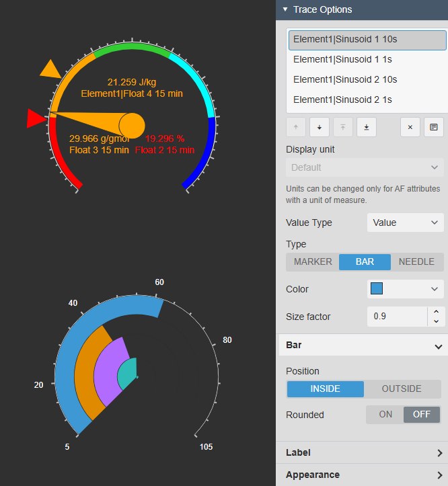This screenshot has height=486, width=448.
Task: Switch trace type to NEEDLE
Action: 416,262
